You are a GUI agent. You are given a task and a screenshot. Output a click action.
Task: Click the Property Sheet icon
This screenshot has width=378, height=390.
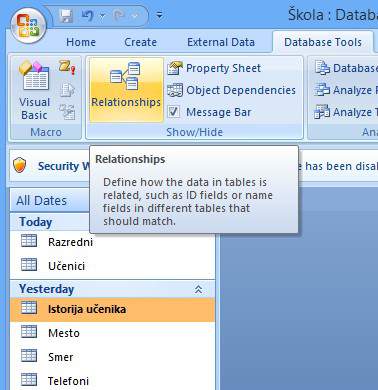click(x=175, y=68)
